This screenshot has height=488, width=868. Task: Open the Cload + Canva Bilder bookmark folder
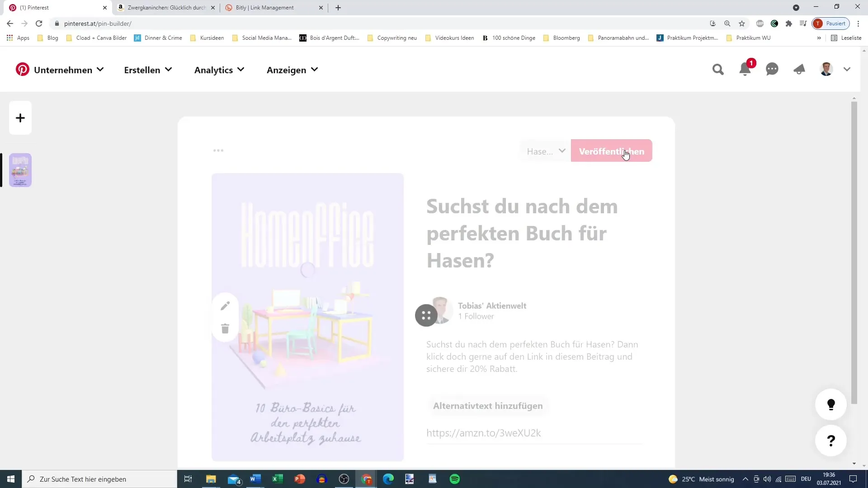[96, 38]
